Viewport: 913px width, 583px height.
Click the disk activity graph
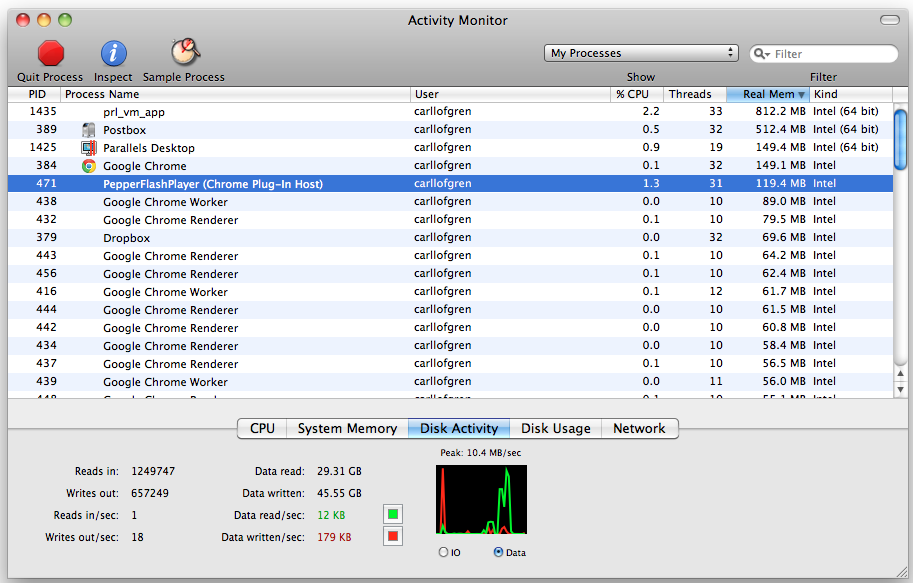[481, 499]
